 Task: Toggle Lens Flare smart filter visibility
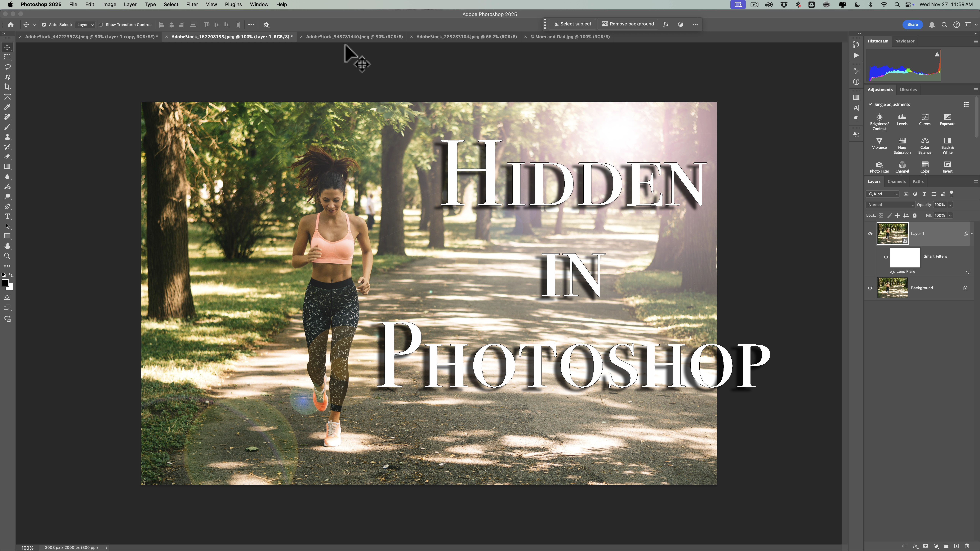tap(892, 272)
